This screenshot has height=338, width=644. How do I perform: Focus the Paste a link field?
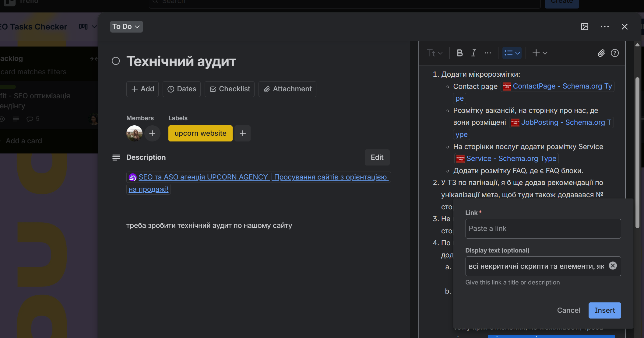click(x=543, y=228)
